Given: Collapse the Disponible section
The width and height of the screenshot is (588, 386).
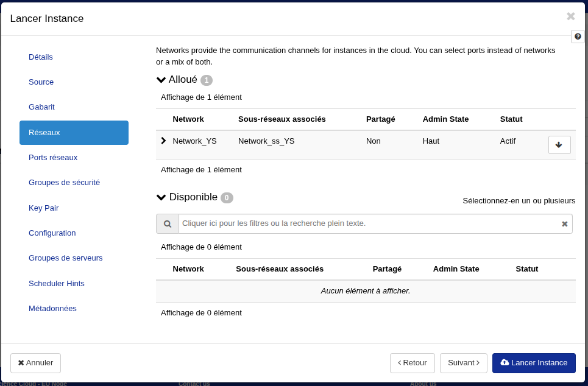Looking at the screenshot, I should pos(161,197).
